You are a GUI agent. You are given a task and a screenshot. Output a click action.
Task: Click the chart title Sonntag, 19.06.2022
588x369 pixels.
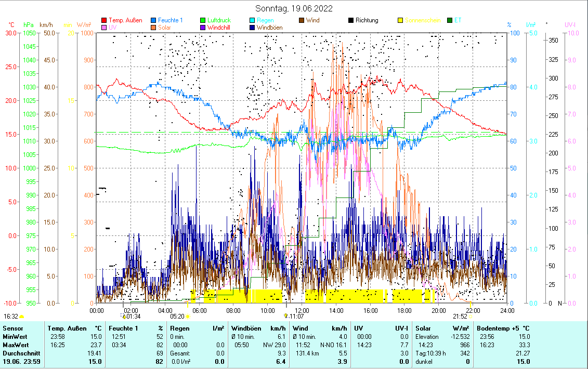294,8
